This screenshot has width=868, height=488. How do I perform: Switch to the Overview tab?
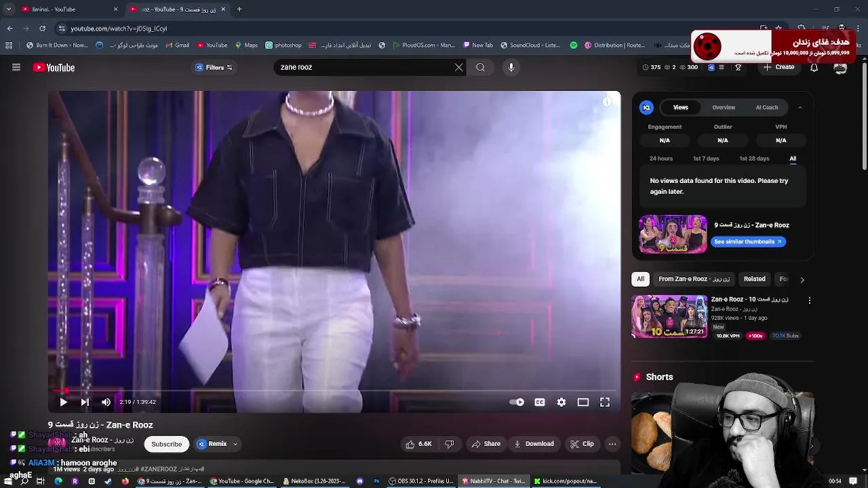[724, 107]
